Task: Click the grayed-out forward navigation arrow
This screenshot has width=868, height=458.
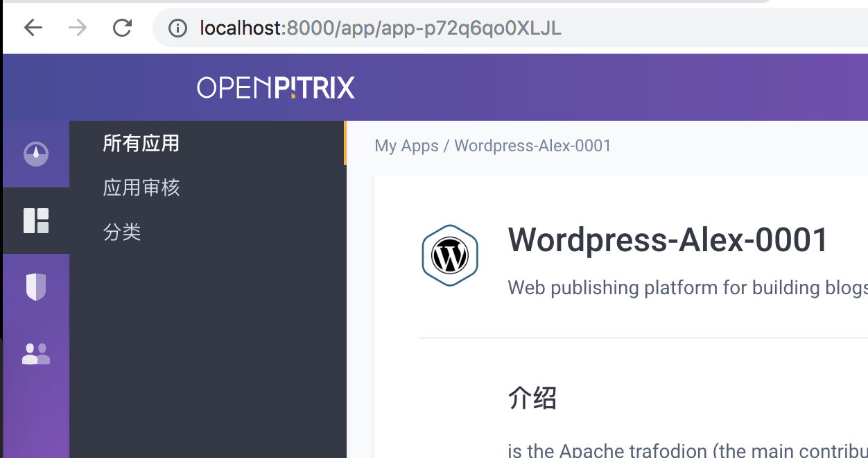Action: (78, 28)
